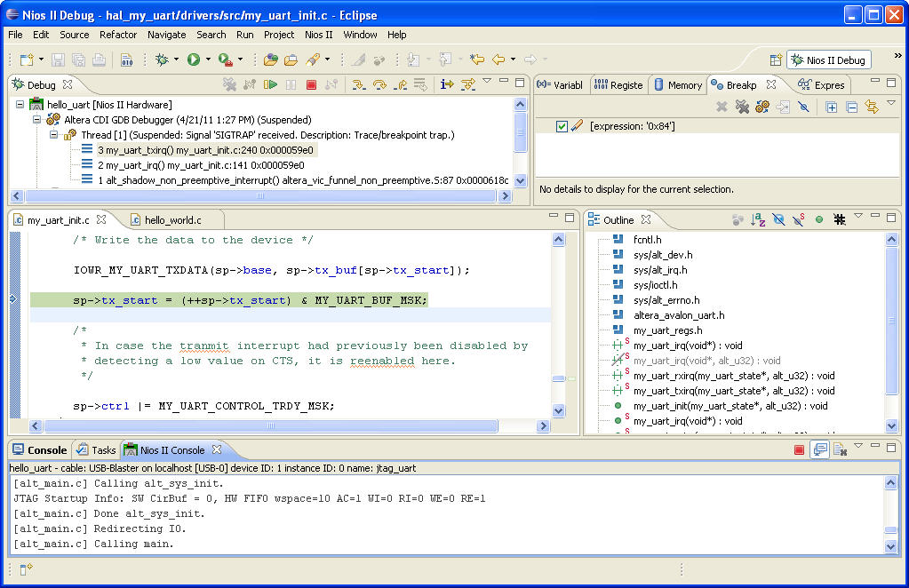Click the green Run launch icon

click(194, 60)
